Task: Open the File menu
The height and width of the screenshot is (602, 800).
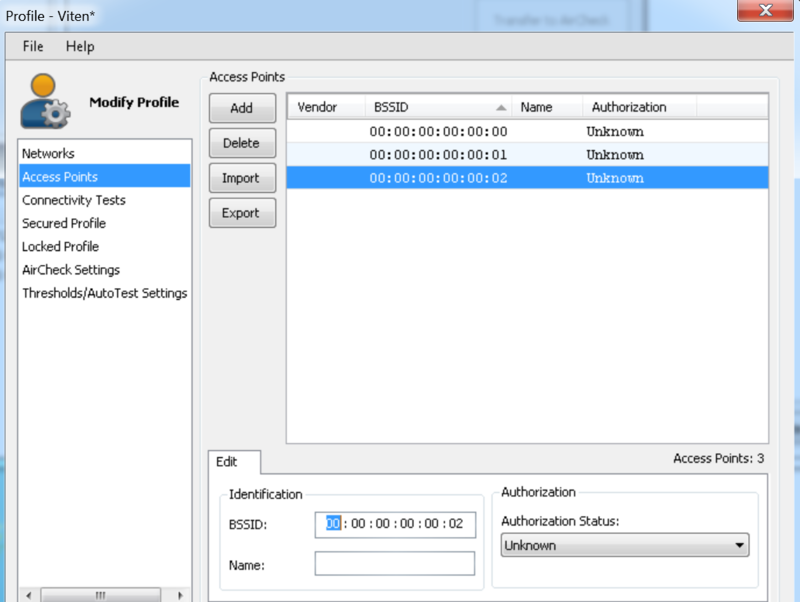Action: click(x=33, y=47)
